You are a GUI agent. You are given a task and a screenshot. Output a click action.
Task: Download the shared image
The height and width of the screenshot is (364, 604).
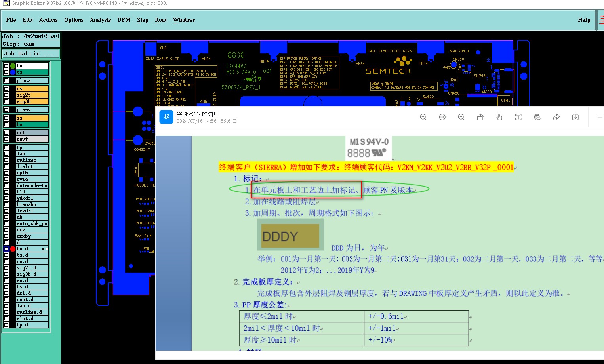pyautogui.click(x=575, y=117)
